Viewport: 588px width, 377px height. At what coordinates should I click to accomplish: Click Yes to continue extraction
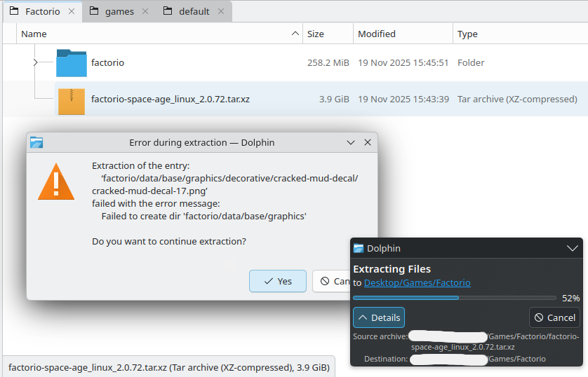click(x=278, y=281)
